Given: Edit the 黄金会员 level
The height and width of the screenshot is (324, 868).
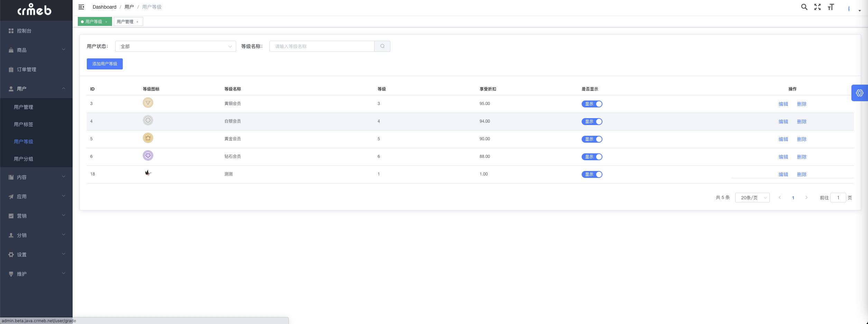Looking at the screenshot, I should [x=783, y=139].
